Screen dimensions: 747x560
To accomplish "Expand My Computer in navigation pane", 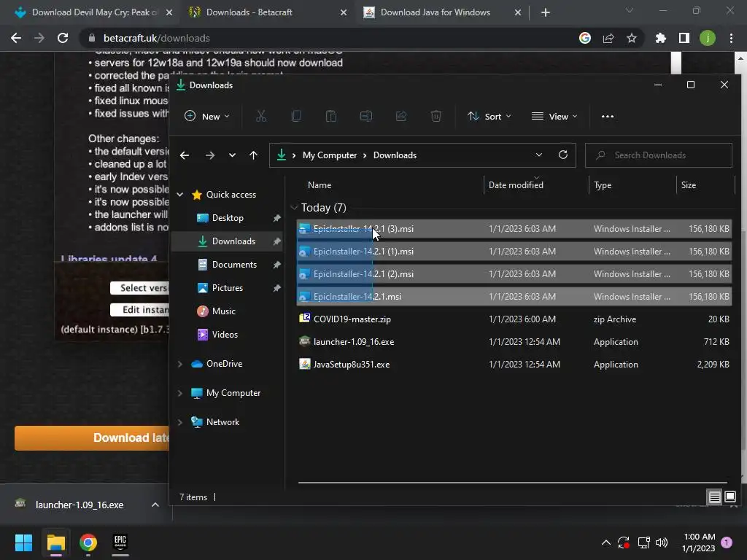I will point(180,393).
